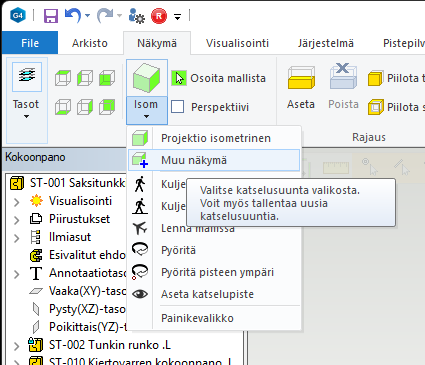Select second Kulje item with floor figure

[157, 206]
